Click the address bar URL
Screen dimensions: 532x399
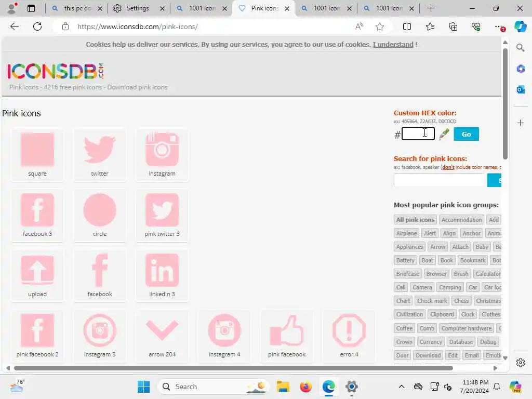click(x=137, y=26)
